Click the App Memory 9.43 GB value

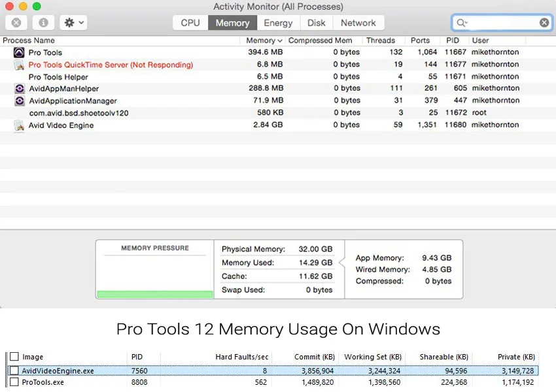click(436, 258)
